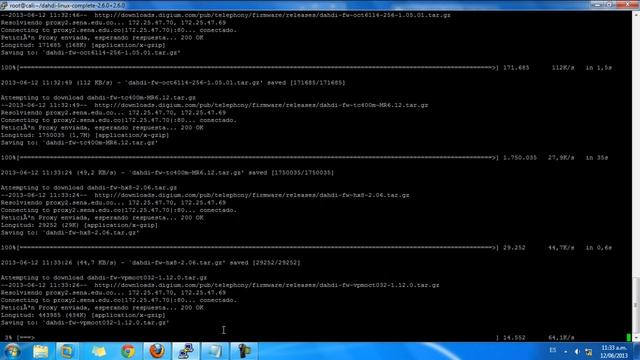Click line "Saving to: 'dahdi-fw-vpmoct032-1.12.0.tar.gz'"

(x=85, y=322)
